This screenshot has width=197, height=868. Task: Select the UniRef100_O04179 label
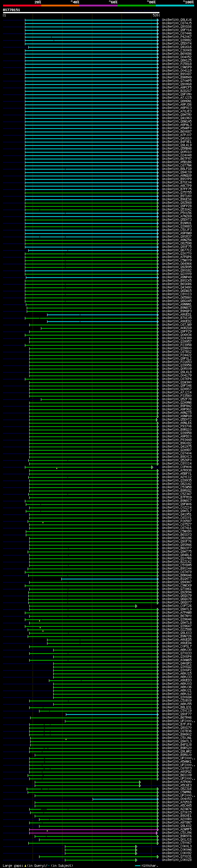coord(177,376)
